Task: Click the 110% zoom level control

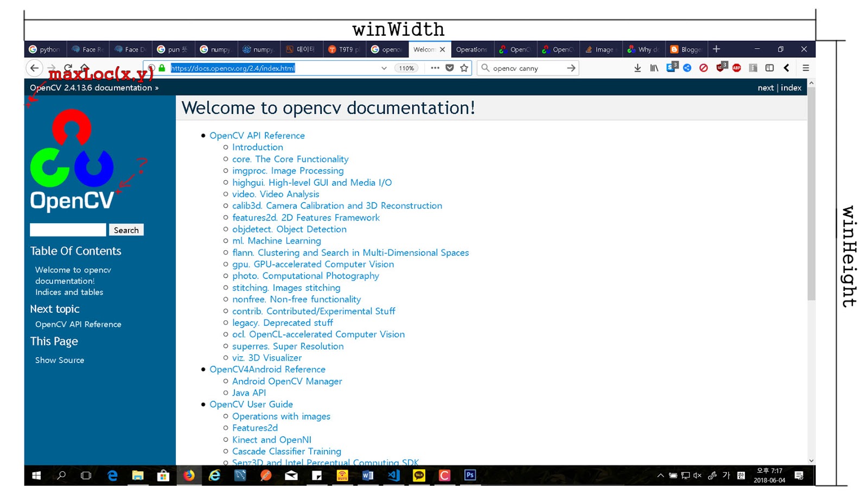Action: tap(406, 68)
